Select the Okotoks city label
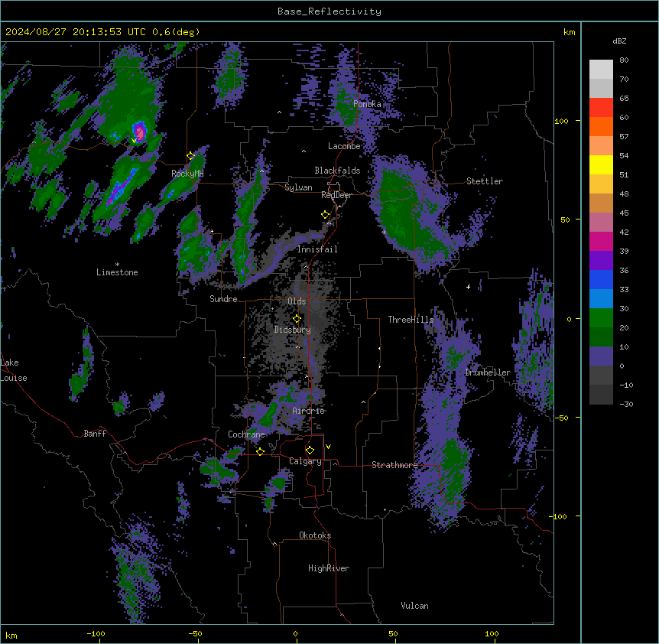659x644 pixels. 315,535
